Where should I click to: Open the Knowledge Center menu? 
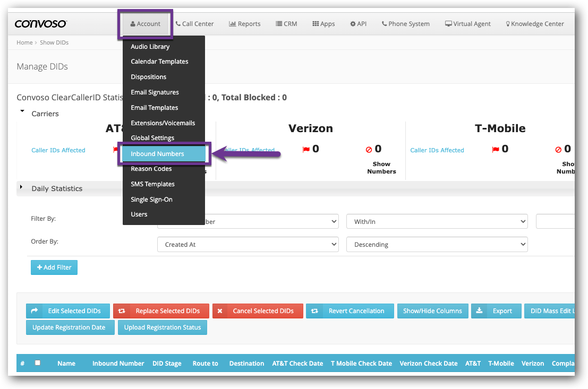click(534, 23)
